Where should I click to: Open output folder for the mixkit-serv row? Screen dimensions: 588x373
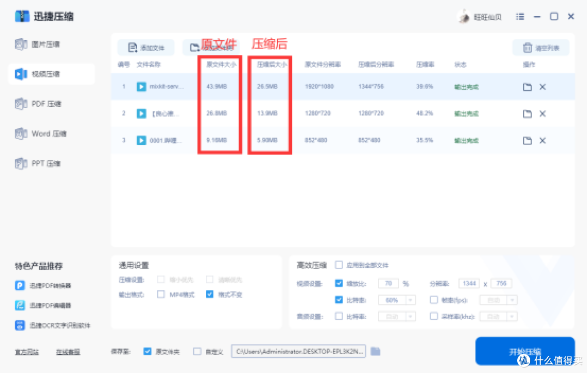[527, 87]
